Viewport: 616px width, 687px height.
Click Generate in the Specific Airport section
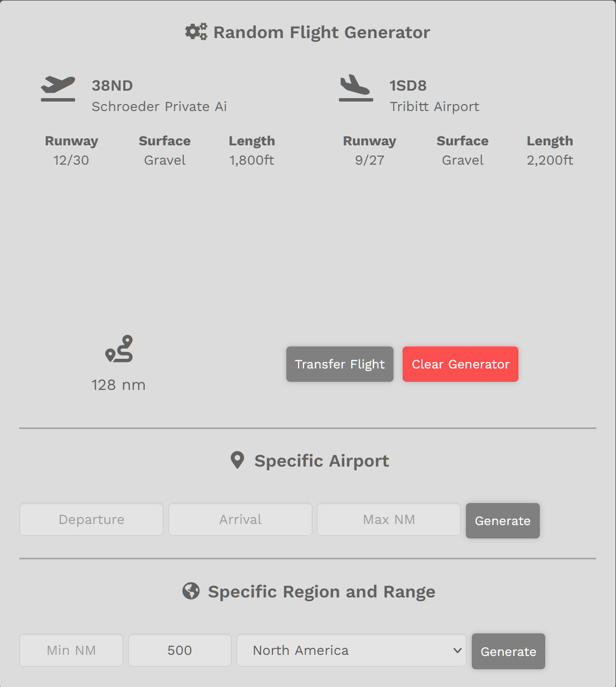[x=503, y=521]
